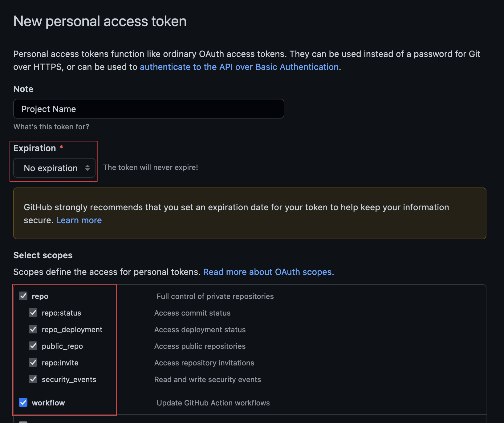Disable the workflow scope checkbox

tap(23, 403)
